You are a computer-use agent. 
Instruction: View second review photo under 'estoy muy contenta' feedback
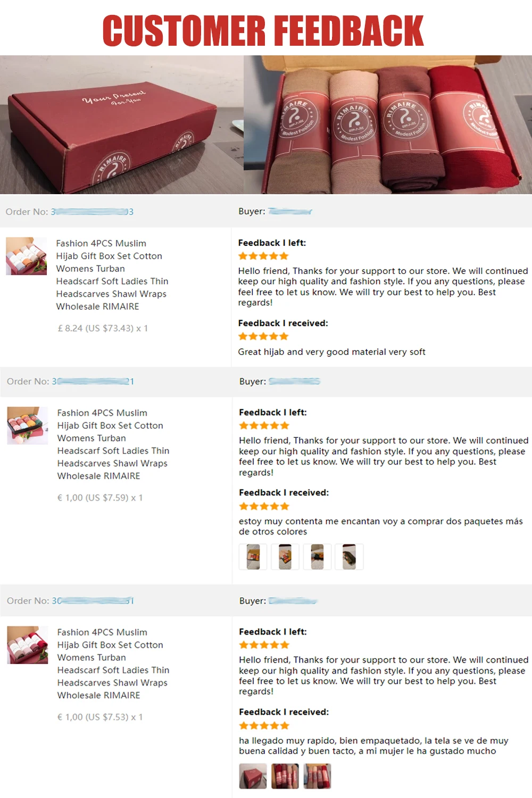click(x=285, y=557)
